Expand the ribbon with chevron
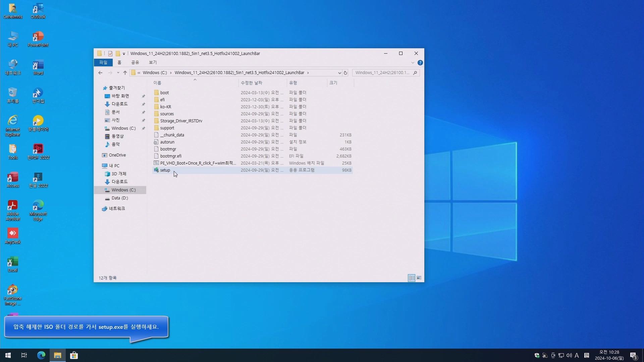 413,63
